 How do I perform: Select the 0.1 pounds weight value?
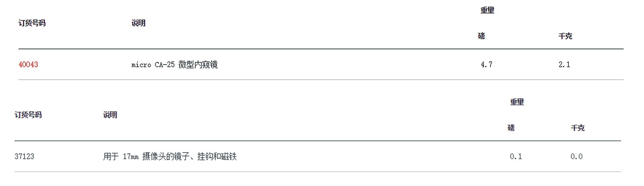click(x=516, y=157)
